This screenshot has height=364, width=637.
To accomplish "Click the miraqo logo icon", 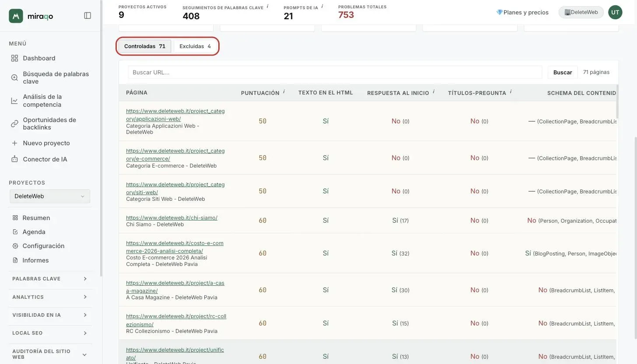I will tap(16, 16).
